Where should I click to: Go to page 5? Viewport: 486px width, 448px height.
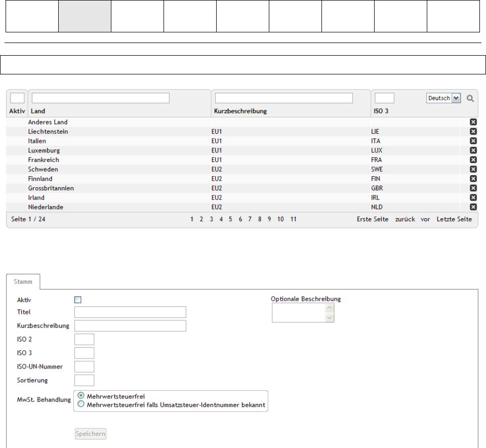(x=230, y=219)
